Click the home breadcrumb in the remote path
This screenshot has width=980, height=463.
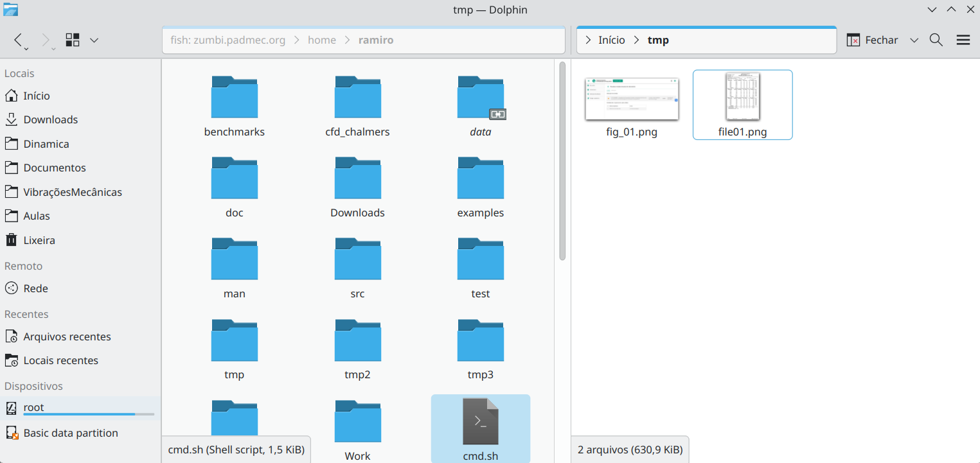point(322,40)
